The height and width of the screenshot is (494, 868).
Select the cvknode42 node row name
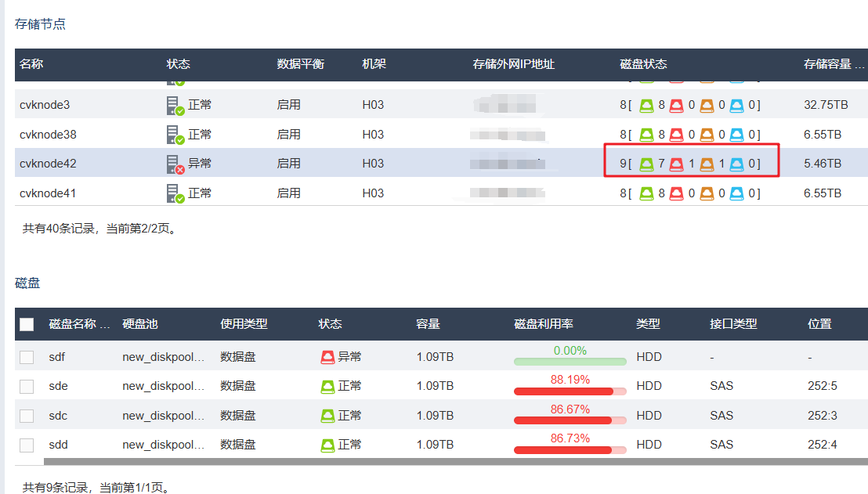point(48,164)
